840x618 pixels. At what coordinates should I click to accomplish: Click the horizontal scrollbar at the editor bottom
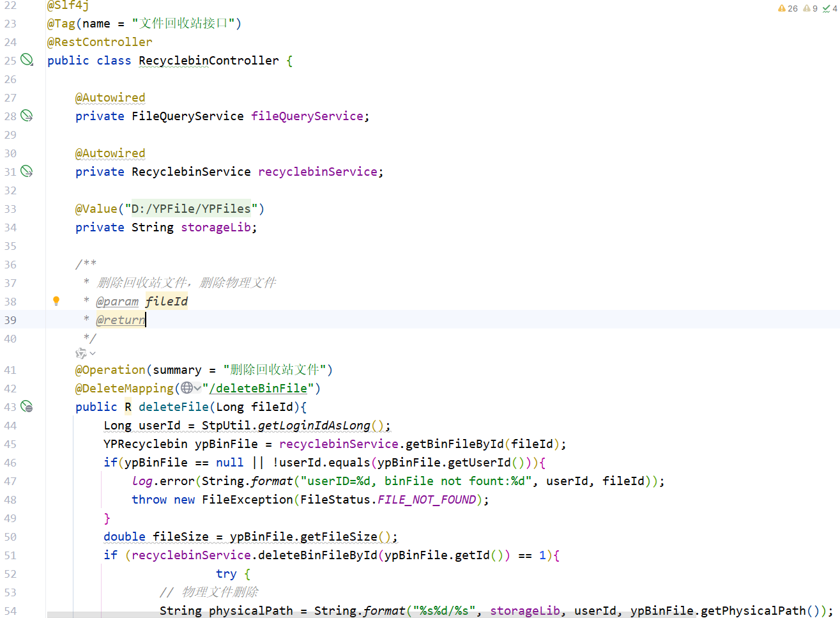click(372, 615)
